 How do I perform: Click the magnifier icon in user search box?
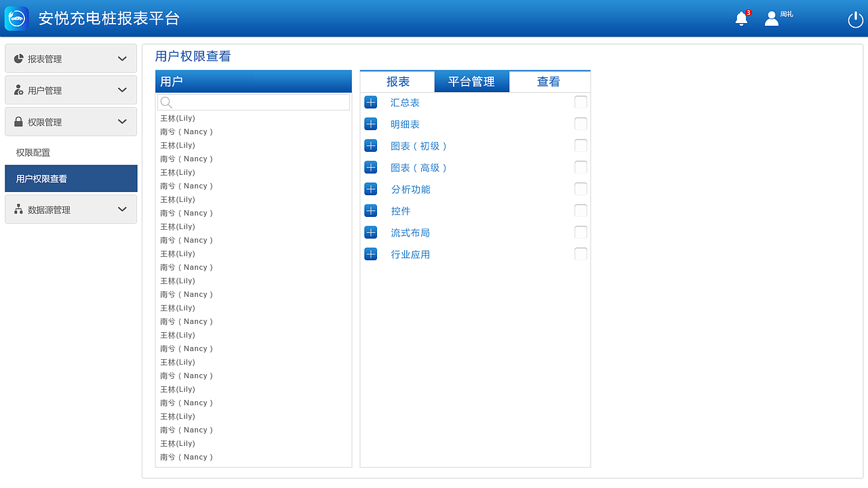[x=166, y=102]
